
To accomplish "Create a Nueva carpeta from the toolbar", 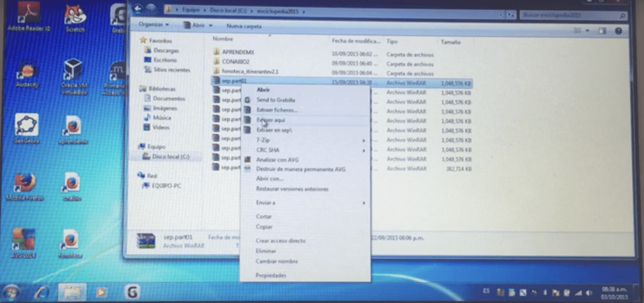I will (244, 26).
